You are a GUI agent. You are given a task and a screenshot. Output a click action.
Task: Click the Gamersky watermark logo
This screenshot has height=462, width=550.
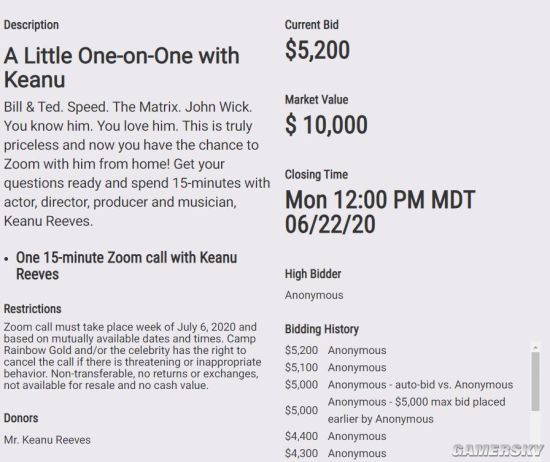tap(498, 450)
